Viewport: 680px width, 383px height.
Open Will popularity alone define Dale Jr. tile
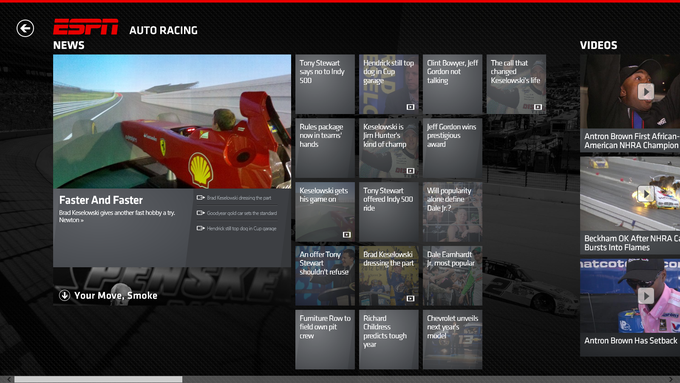point(452,212)
